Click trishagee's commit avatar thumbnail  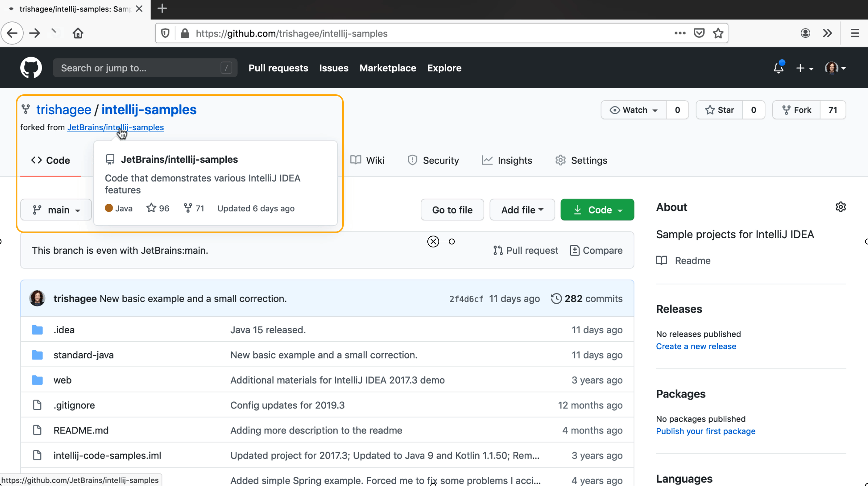pyautogui.click(x=37, y=298)
